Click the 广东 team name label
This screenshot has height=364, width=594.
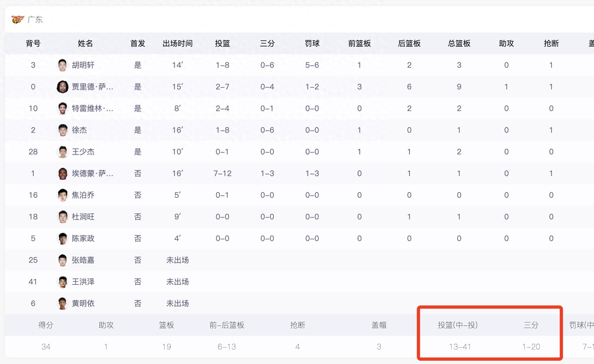(35, 19)
